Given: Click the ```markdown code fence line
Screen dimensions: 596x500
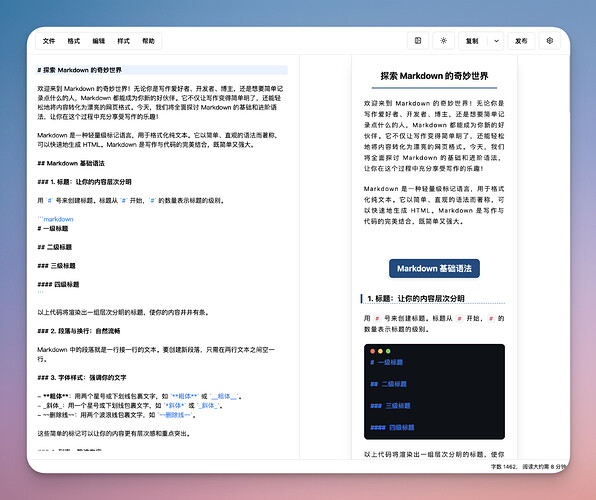Looking at the screenshot, I should 55,219.
